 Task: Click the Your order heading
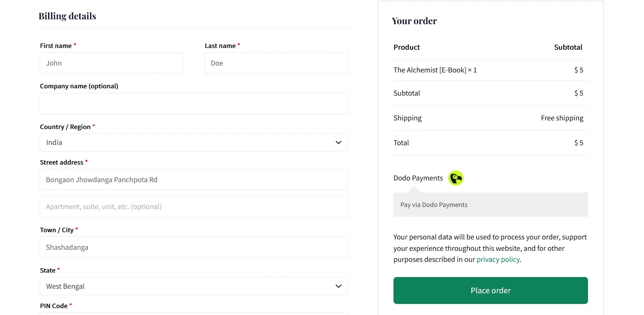414,21
